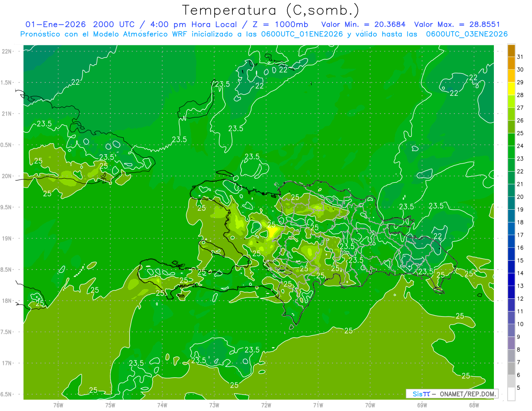Viewport: 532px width, 411px height.
Task: Click the purple legend band between 9 and 10
Action: [511, 330]
